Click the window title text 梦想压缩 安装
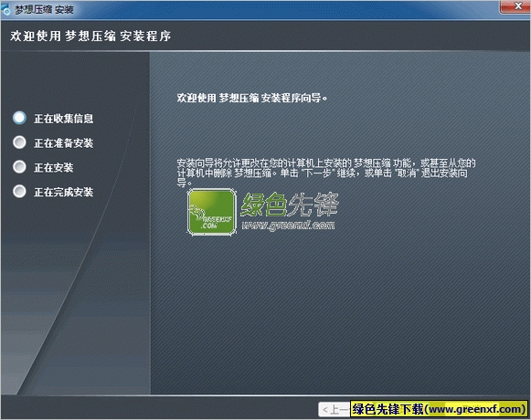Image resolution: width=531 pixels, height=420 pixels. 44,10
